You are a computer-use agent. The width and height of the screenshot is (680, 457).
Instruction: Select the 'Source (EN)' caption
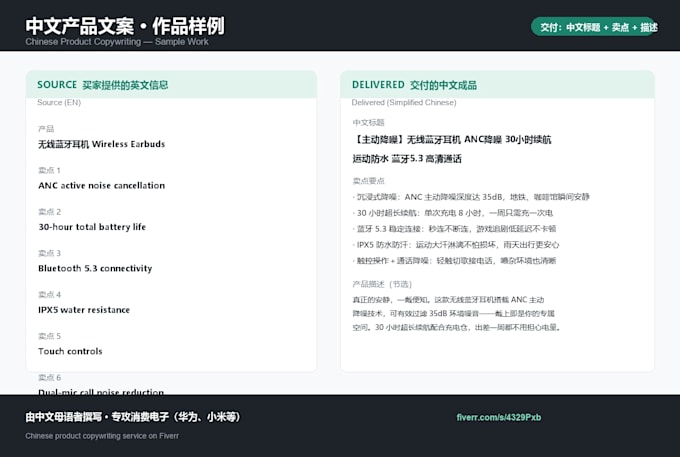click(x=59, y=102)
